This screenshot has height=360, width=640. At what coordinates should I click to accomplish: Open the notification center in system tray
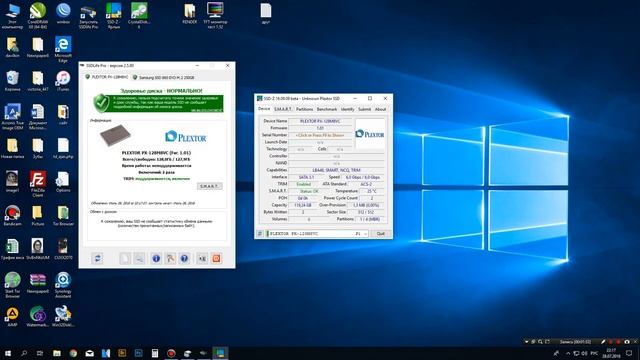click(x=629, y=353)
